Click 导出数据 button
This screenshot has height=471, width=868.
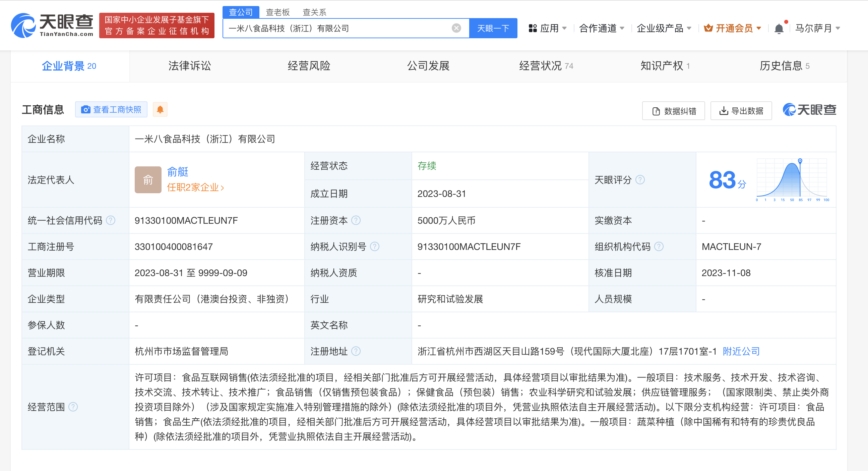coord(741,111)
